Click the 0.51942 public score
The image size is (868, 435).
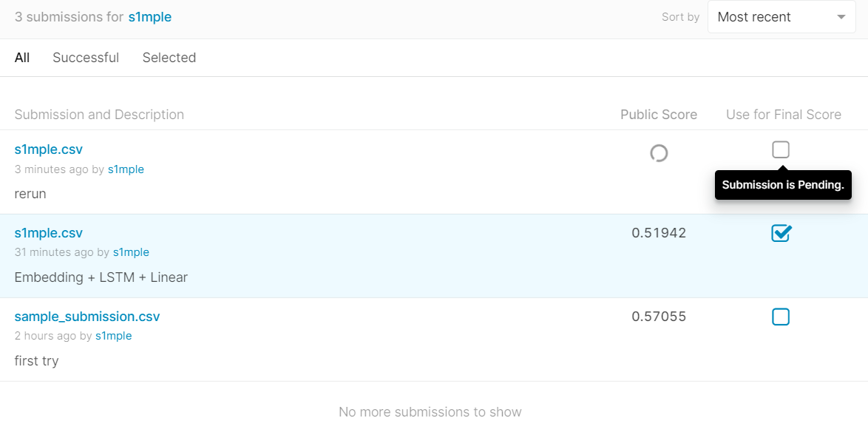coord(659,233)
